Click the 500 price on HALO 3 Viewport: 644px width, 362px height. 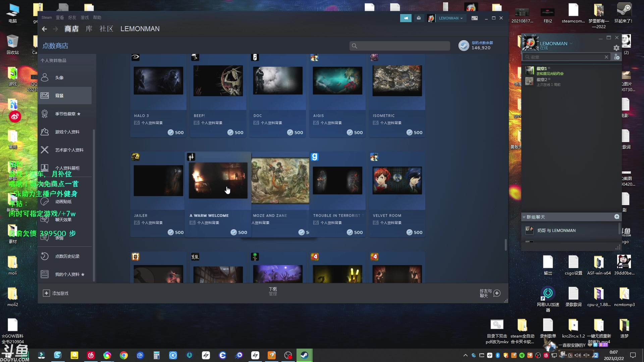pos(176,132)
